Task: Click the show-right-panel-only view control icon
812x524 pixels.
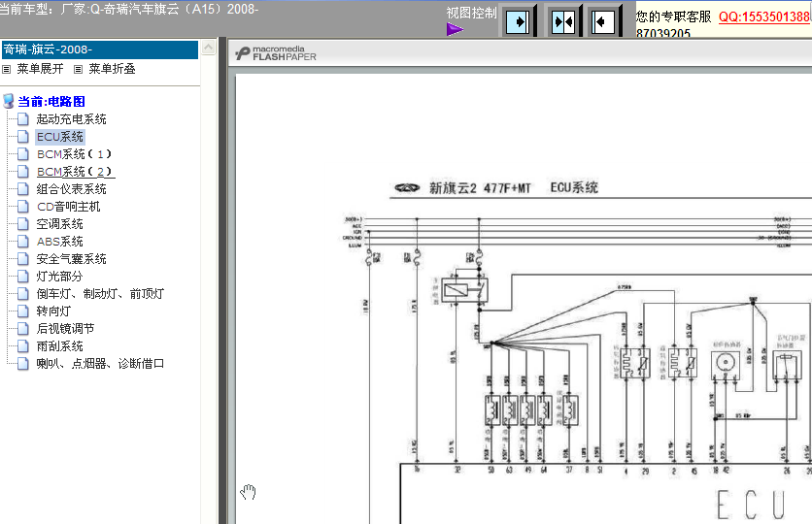Action: (x=518, y=22)
